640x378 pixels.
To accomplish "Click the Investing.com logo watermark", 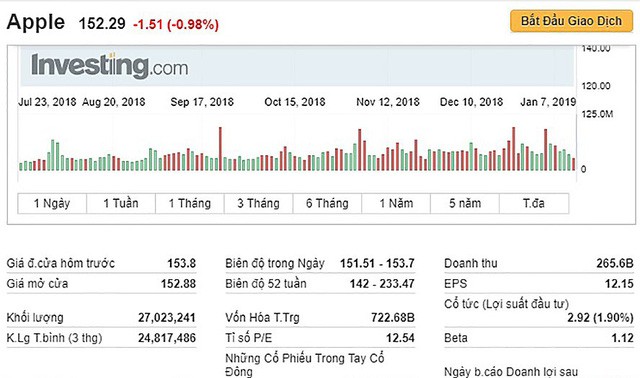I will (110, 66).
